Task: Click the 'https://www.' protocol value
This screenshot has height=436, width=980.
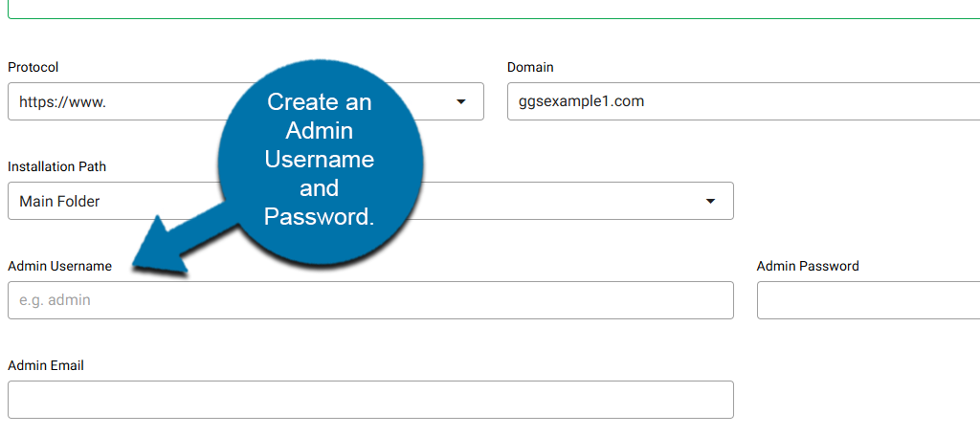Action: (x=62, y=101)
